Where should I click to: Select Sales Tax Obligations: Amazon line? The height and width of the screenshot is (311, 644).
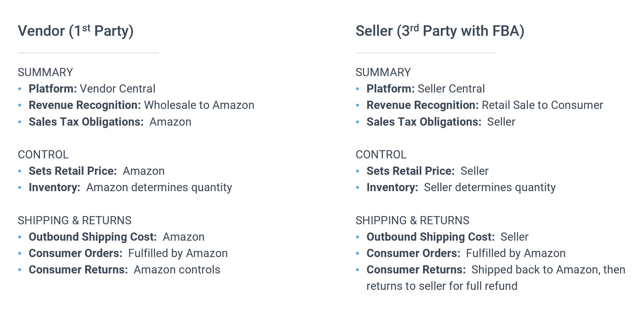coord(110,122)
